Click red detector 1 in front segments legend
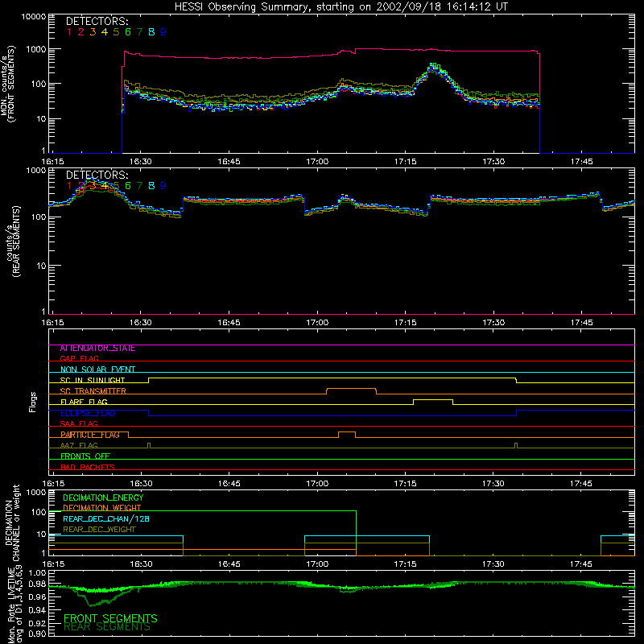The width and height of the screenshot is (644, 644). [69, 32]
